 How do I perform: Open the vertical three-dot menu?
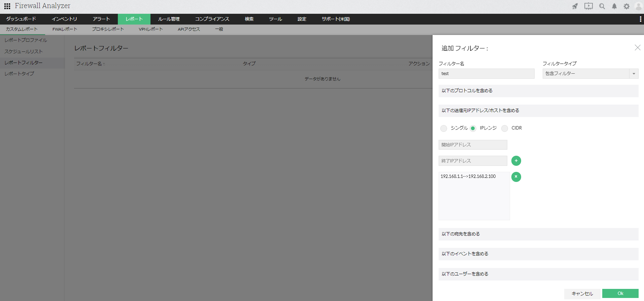click(640, 19)
